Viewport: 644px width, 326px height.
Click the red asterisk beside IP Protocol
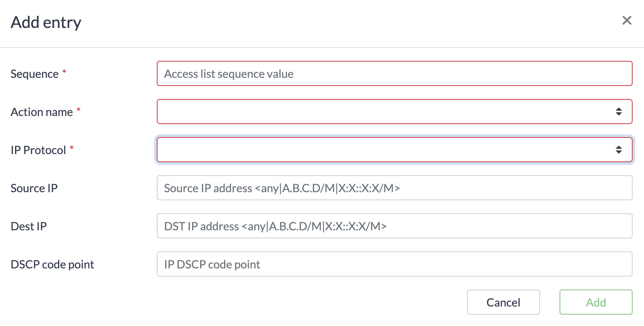[x=71, y=148]
